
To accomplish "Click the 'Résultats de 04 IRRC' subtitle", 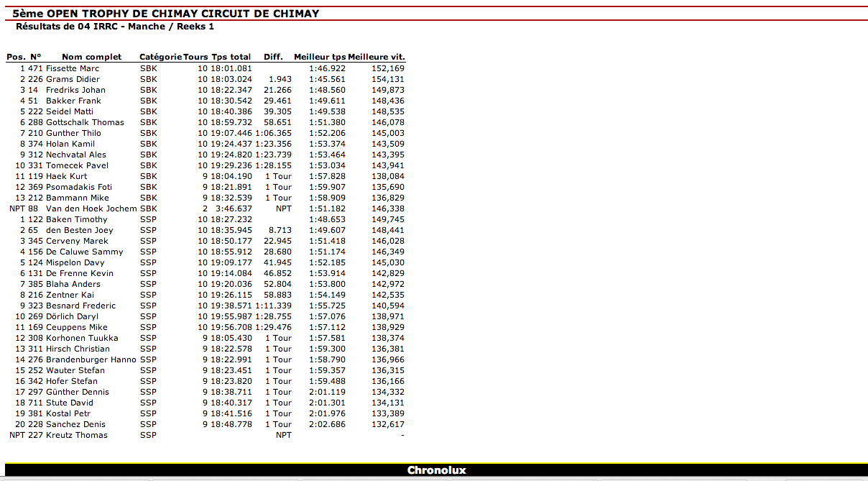I will [x=115, y=27].
